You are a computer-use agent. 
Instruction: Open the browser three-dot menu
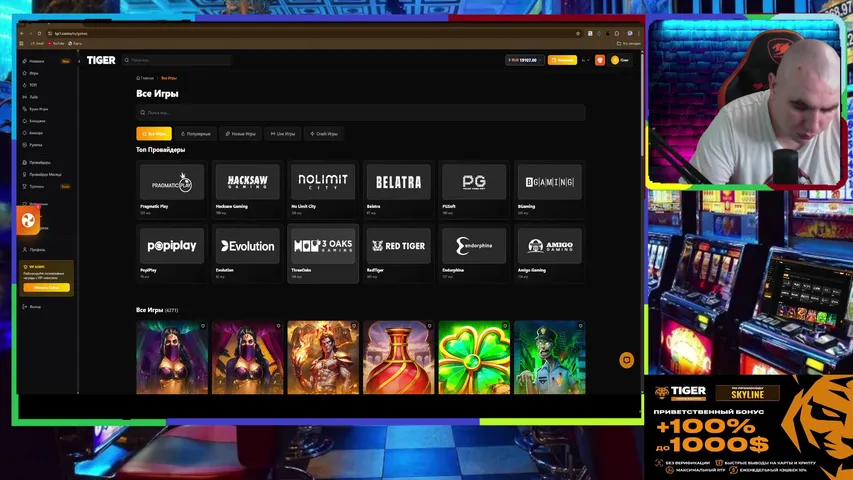point(639,33)
